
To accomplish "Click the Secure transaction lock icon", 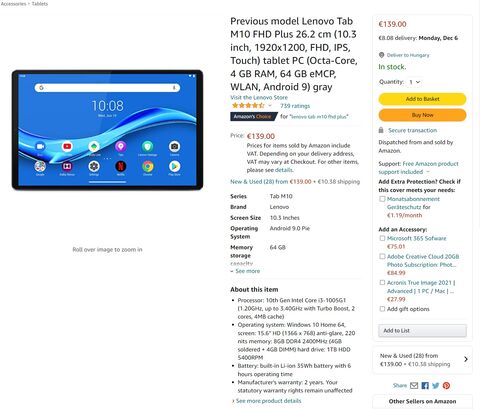I will click(381, 130).
